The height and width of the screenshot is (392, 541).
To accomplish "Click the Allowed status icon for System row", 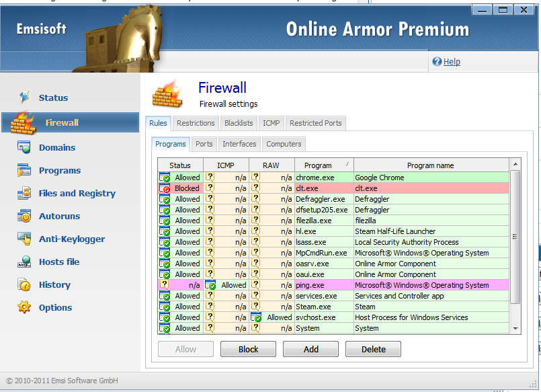I will click(x=165, y=328).
